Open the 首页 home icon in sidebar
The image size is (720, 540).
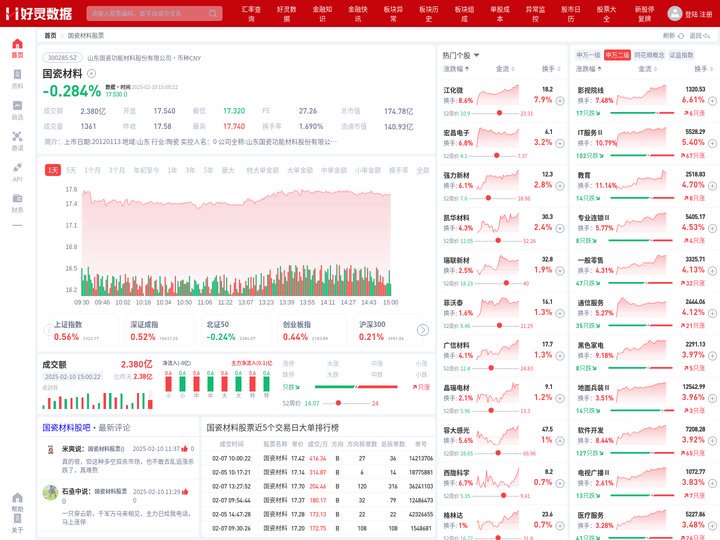tap(17, 48)
